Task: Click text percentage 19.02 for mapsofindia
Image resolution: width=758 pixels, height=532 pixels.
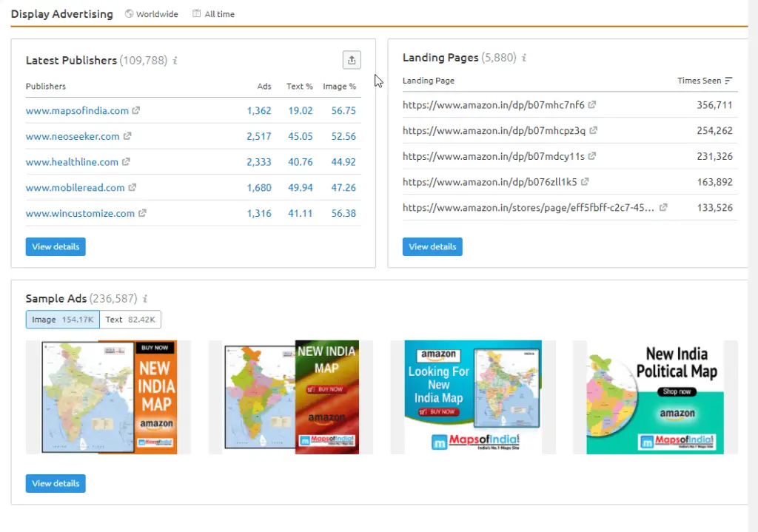Action: coord(301,111)
